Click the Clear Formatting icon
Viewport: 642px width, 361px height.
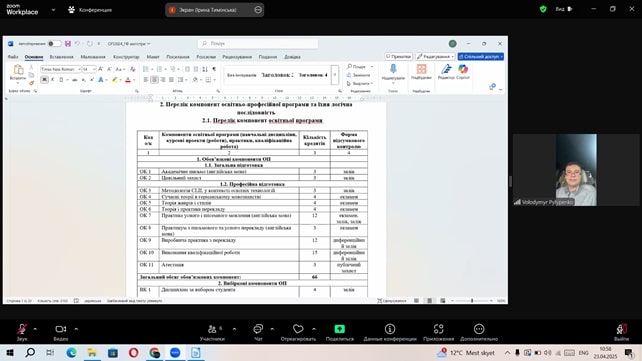pyautogui.click(x=132, y=69)
